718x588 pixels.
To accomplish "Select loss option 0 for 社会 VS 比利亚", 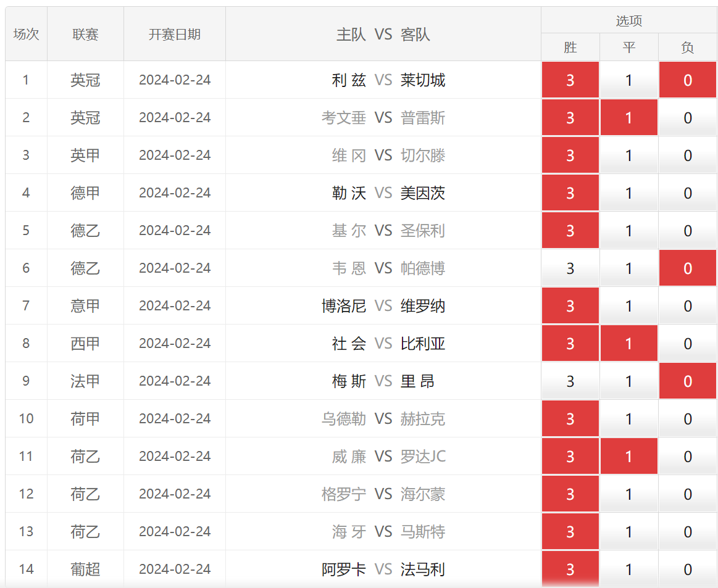I will (687, 343).
